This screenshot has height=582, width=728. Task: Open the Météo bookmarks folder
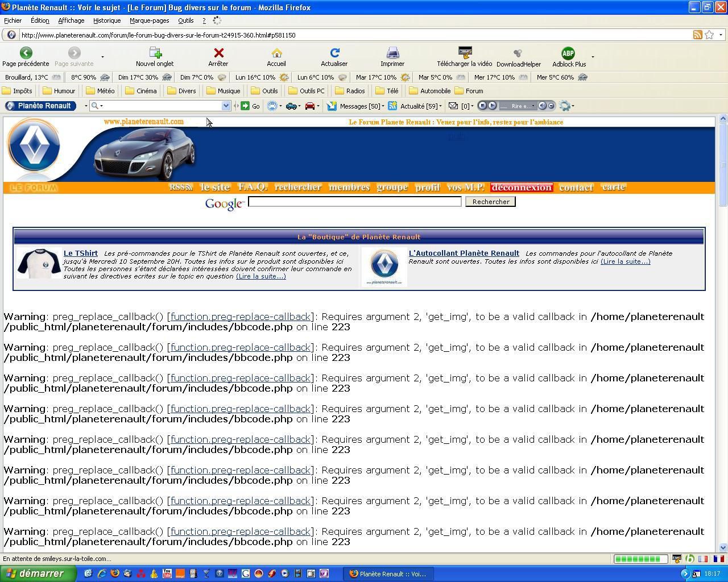[x=100, y=91]
